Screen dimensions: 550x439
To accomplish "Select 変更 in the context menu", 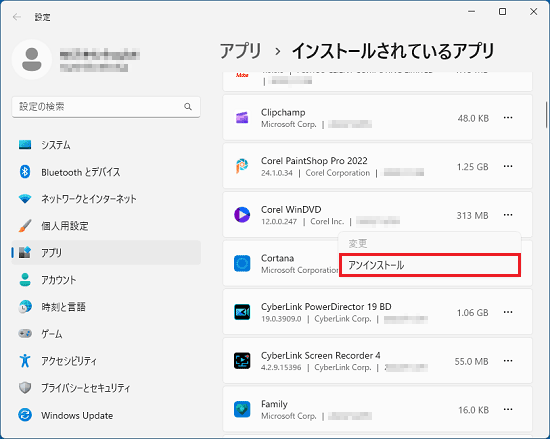I will click(x=430, y=243).
